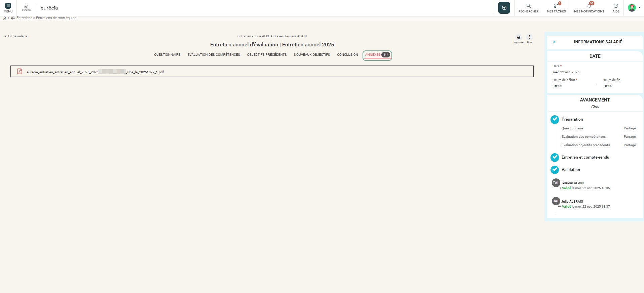Go back via Fiche salarié link

point(16,36)
